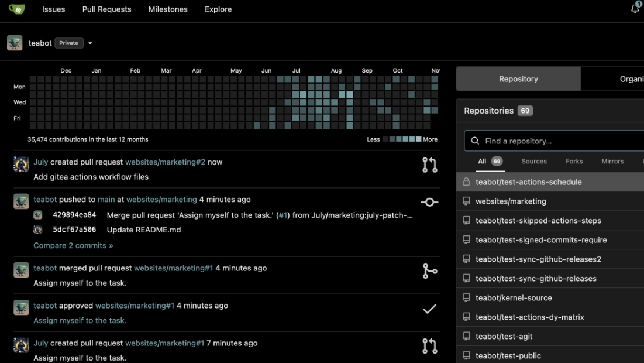Filter repositories by Forks
The height and width of the screenshot is (363, 644).
point(574,161)
